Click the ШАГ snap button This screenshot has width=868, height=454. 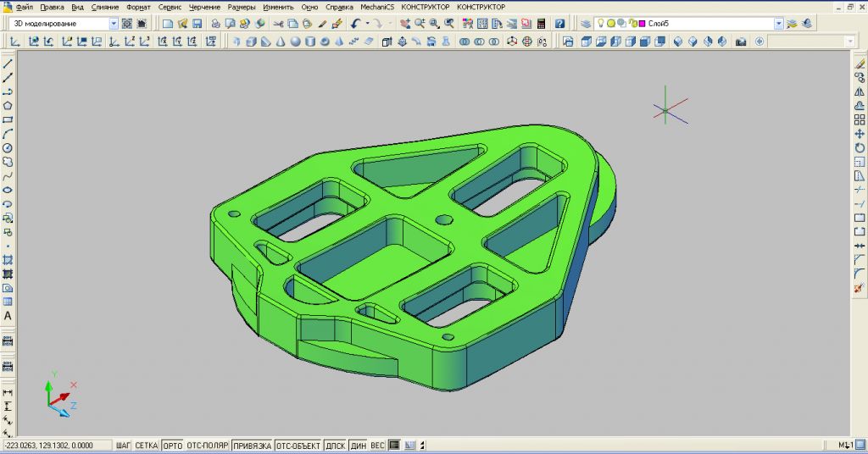pos(123,446)
